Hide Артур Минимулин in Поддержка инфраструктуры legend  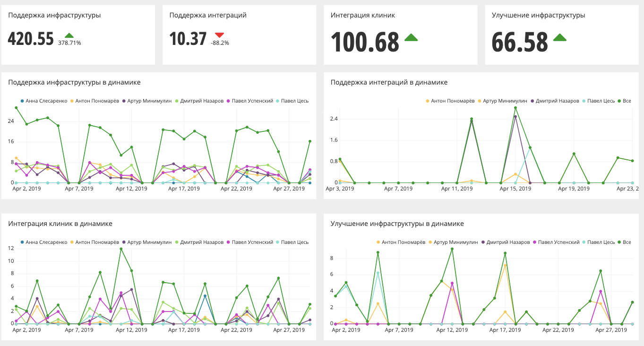click(x=147, y=101)
